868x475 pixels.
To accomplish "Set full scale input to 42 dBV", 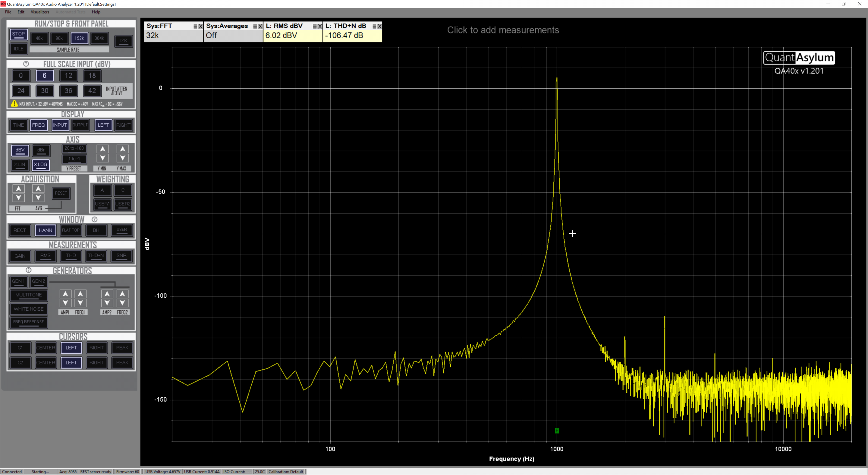I will [x=92, y=91].
